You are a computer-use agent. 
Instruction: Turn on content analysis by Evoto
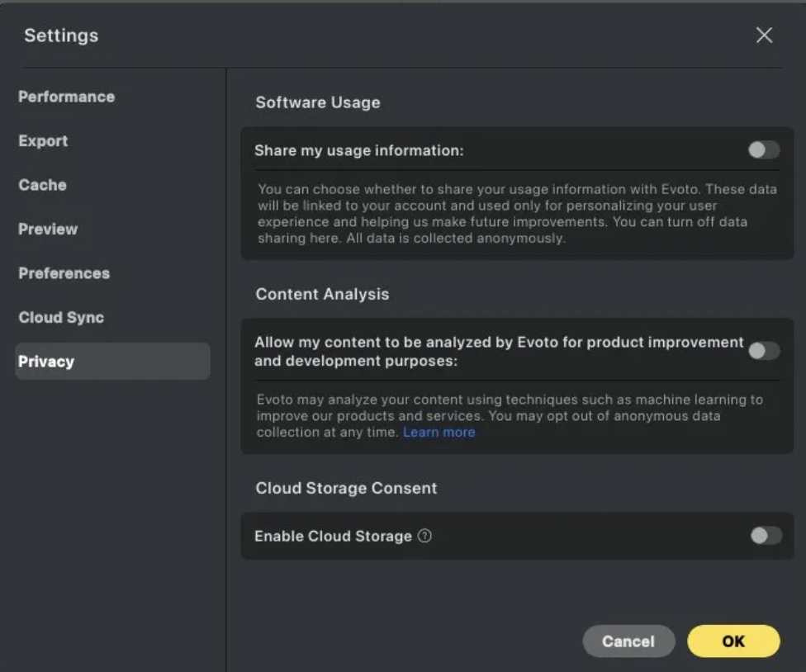[x=764, y=351]
